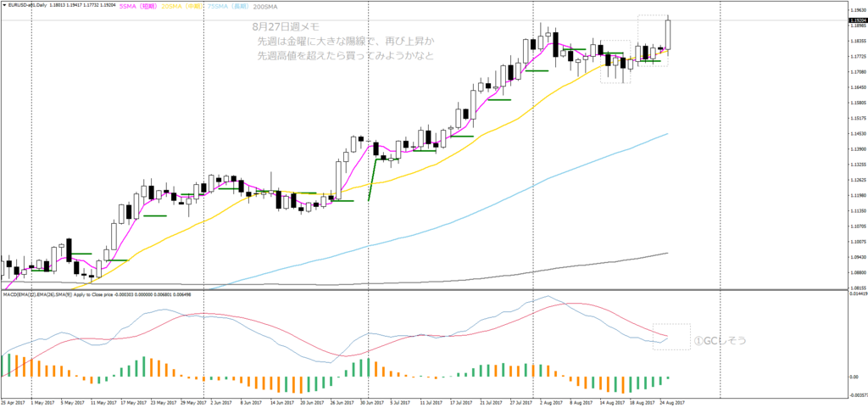Click the 29 May 2017 date label

192,403
